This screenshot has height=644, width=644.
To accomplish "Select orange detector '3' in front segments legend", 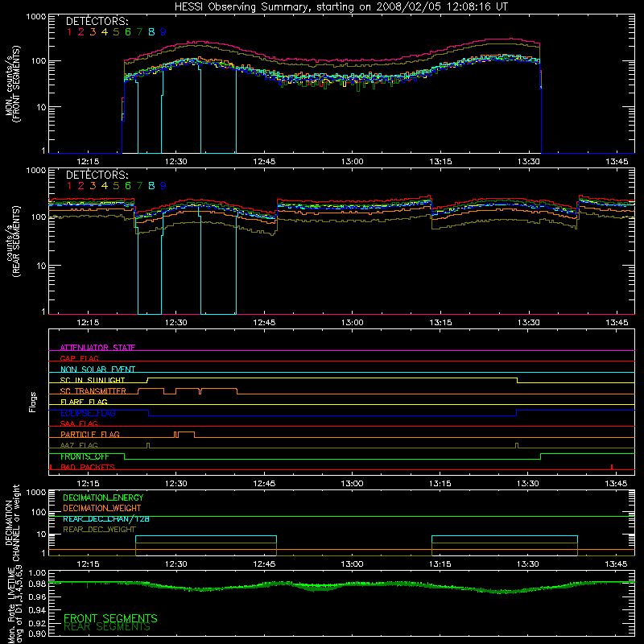I will (93, 32).
